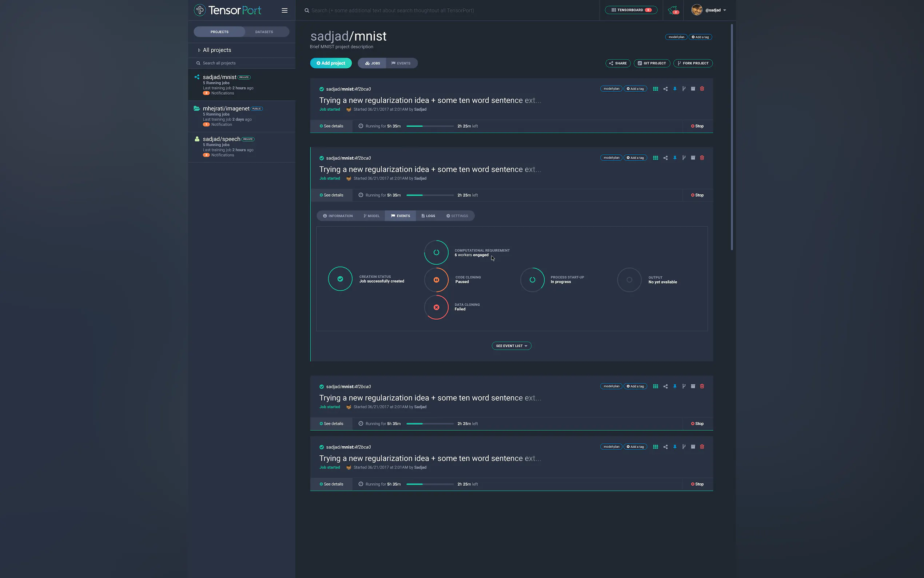The image size is (924, 578).
Task: Select the Jobs view toggle
Action: point(373,63)
